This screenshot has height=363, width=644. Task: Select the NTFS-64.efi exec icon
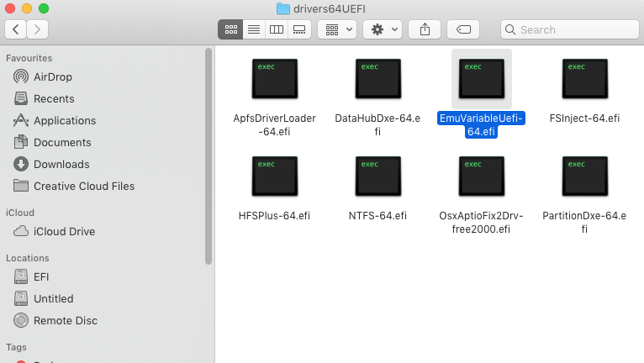point(378,176)
